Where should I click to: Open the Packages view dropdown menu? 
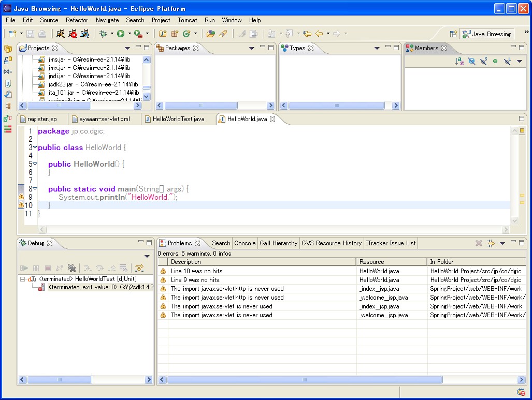click(251, 48)
